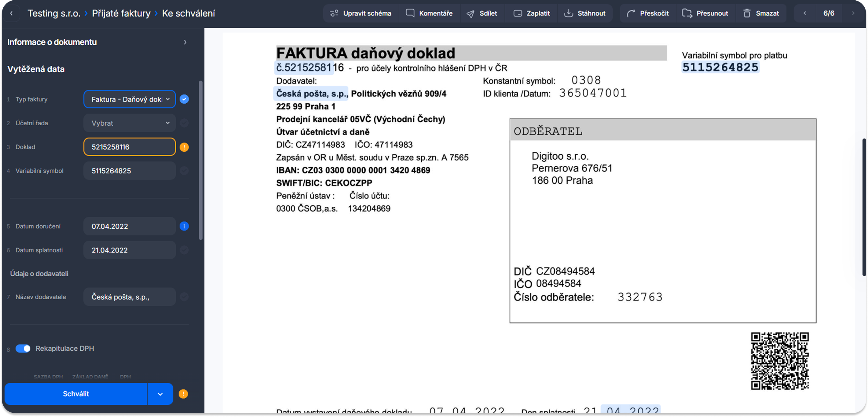The width and height of the screenshot is (868, 417).
Task: Click the Datum splatnosti input field
Action: (x=130, y=250)
